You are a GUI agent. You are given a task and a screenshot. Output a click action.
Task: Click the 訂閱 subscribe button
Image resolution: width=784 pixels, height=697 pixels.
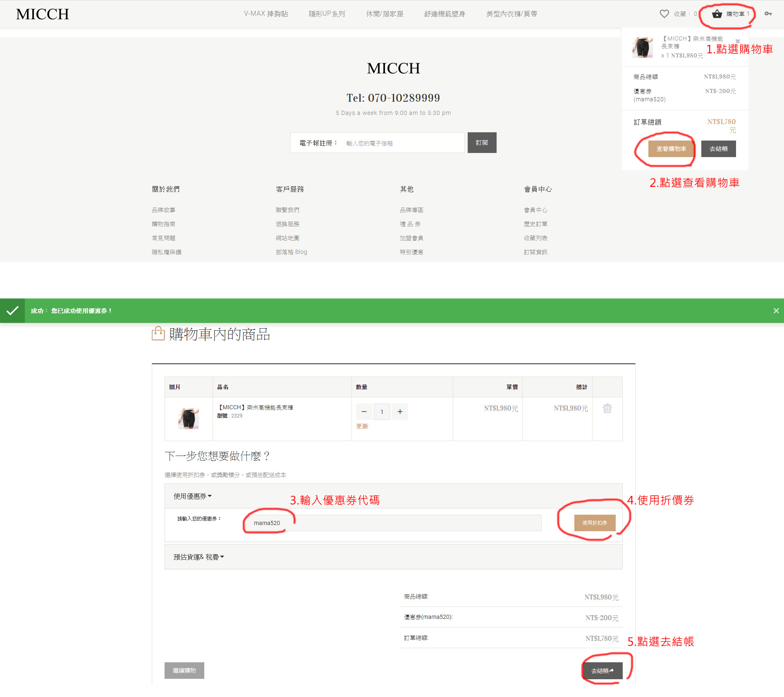(x=482, y=143)
